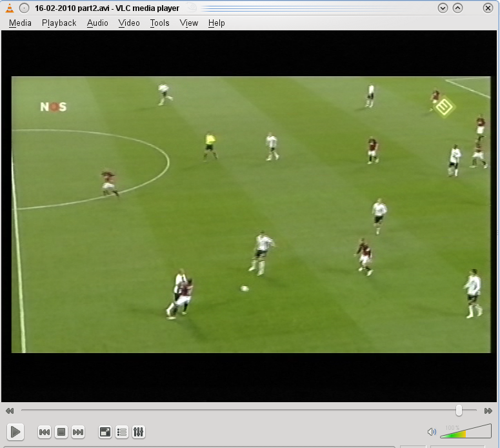Toggle fullscreen video mode

105,432
